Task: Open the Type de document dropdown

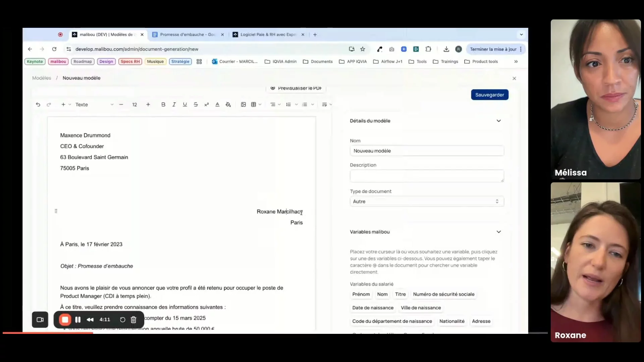Action: [426, 201]
